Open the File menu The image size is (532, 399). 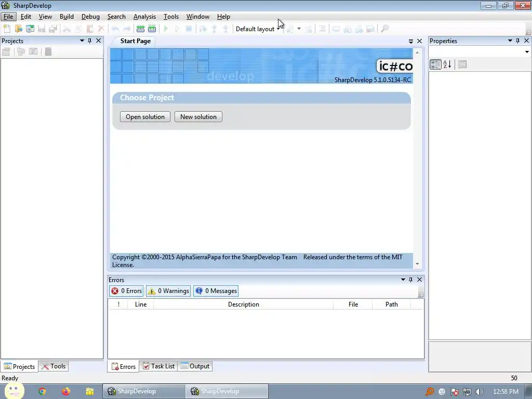pos(8,17)
